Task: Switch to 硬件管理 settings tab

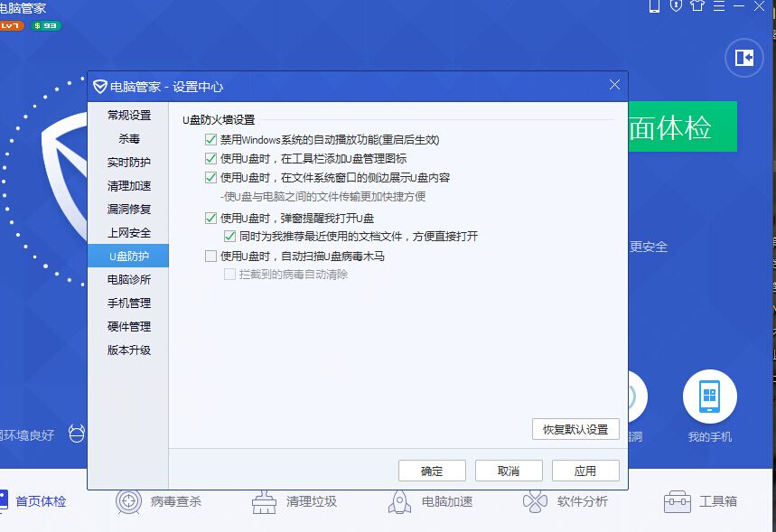Action: coord(128,327)
